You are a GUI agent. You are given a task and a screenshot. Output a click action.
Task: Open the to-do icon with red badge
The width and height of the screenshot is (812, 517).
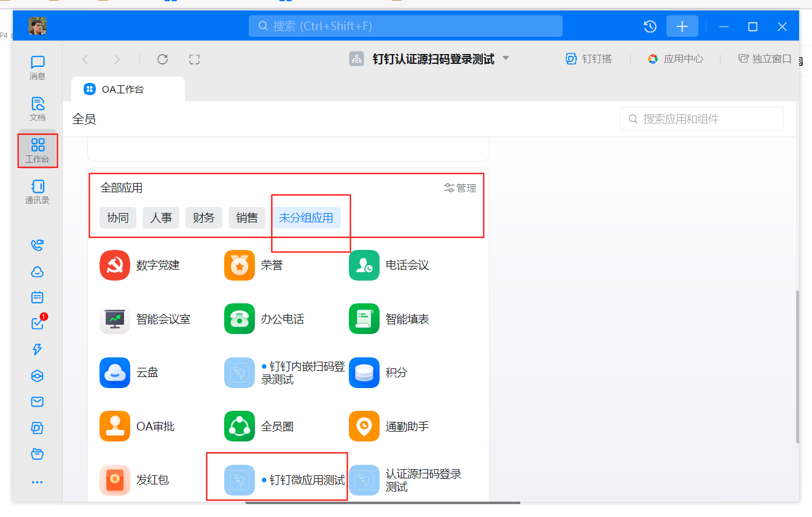coord(37,324)
